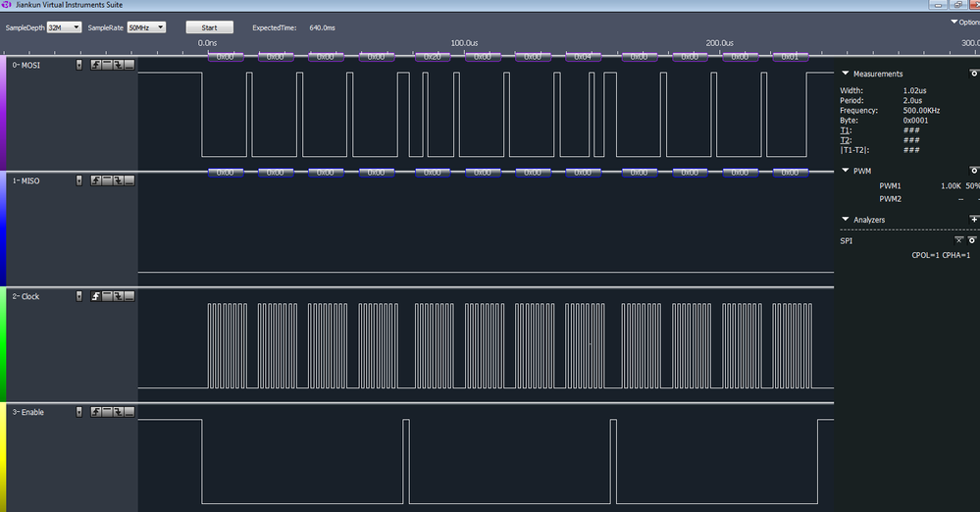Screen dimensions: 980x512
Task: Collapse the Measurements section
Action: point(845,74)
